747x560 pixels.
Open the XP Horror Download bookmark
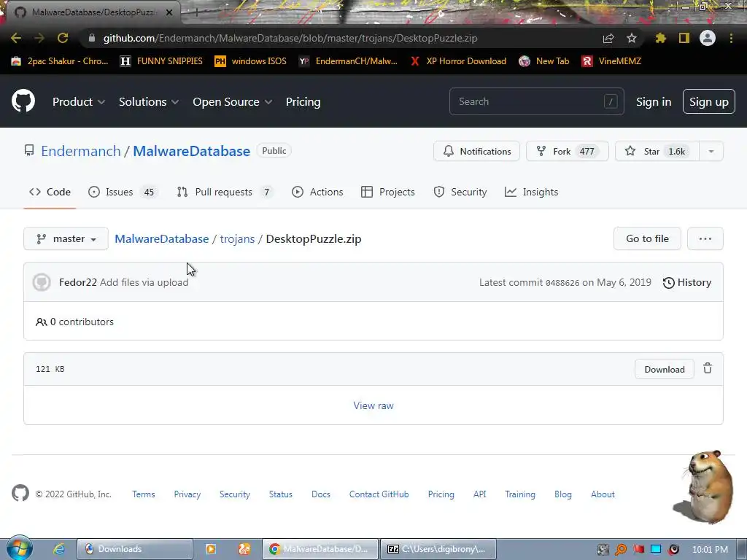tap(458, 61)
